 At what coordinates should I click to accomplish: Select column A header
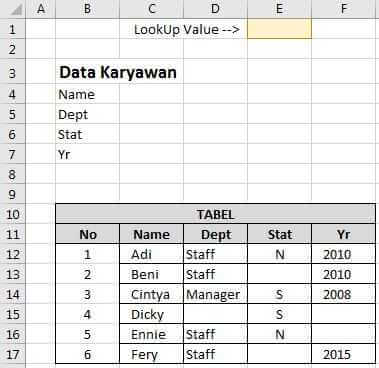tap(41, 9)
